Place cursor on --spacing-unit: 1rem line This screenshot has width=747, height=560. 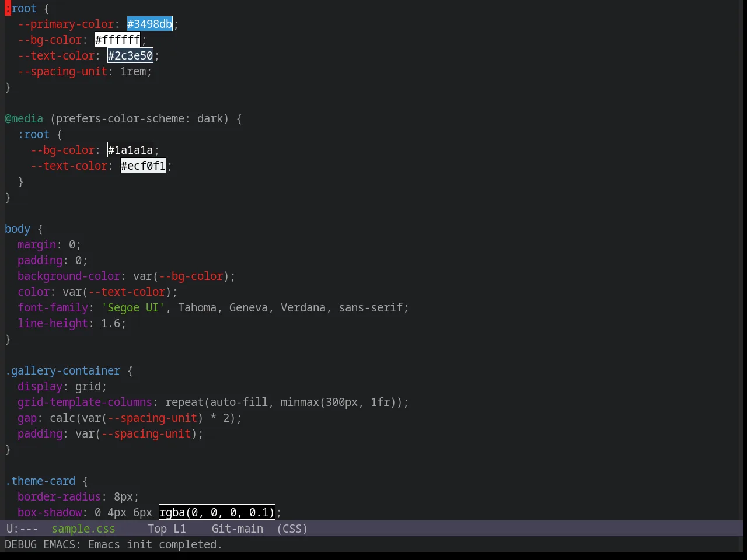pos(85,71)
